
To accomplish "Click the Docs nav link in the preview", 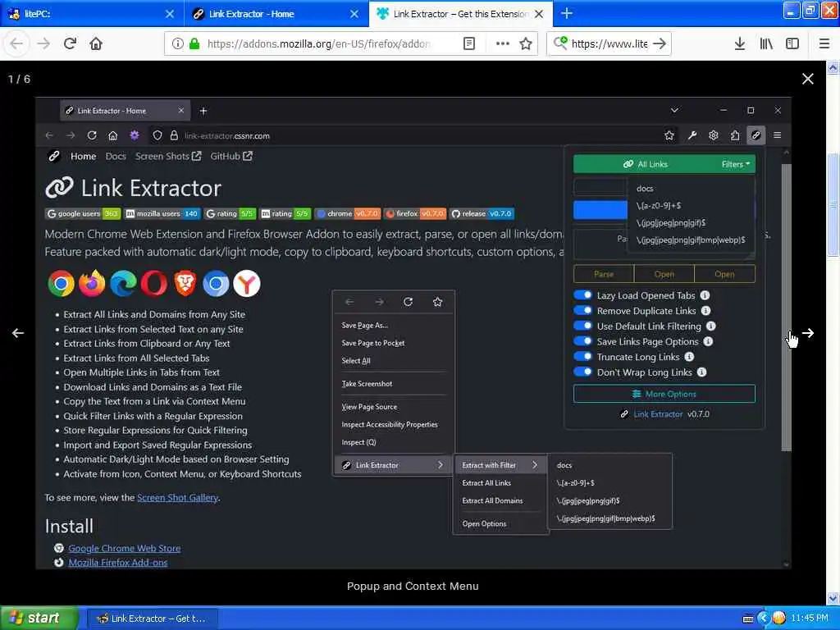I will 116,156.
